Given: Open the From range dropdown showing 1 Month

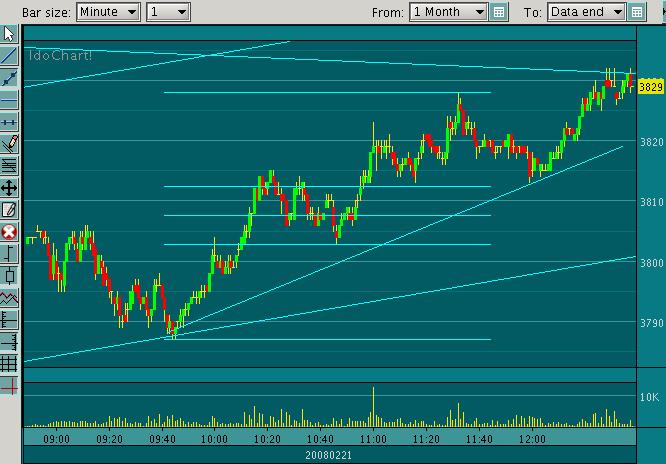Looking at the screenshot, I should pyautogui.click(x=449, y=12).
